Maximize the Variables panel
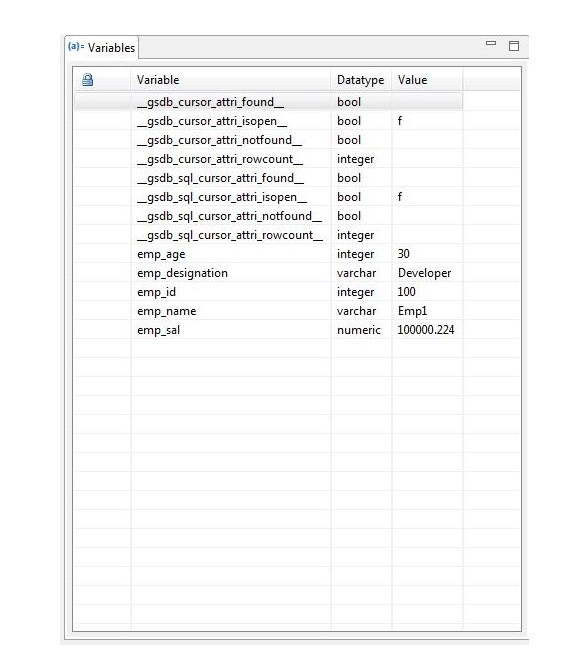This screenshot has height=671, width=569. click(x=514, y=46)
